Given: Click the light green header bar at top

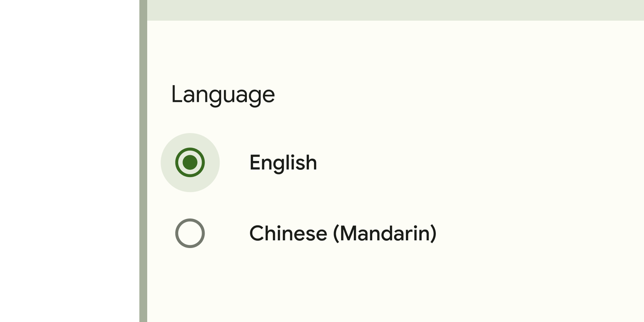Looking at the screenshot, I should 395,10.
